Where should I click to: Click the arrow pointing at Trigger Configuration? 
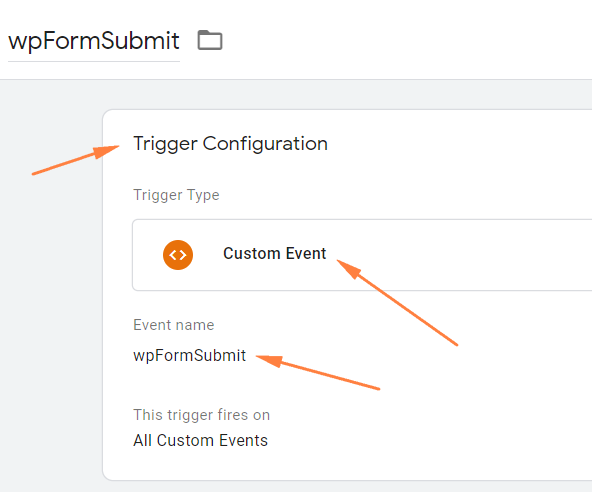click(76, 160)
